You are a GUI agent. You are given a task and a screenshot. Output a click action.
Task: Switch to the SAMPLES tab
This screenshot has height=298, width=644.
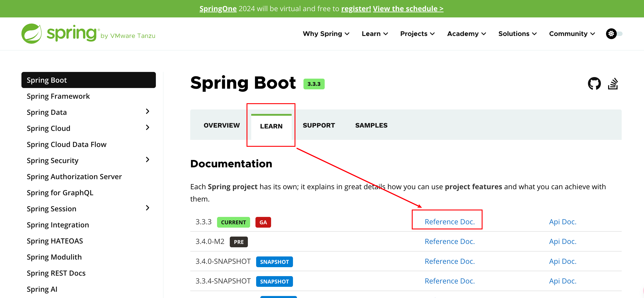[371, 125]
